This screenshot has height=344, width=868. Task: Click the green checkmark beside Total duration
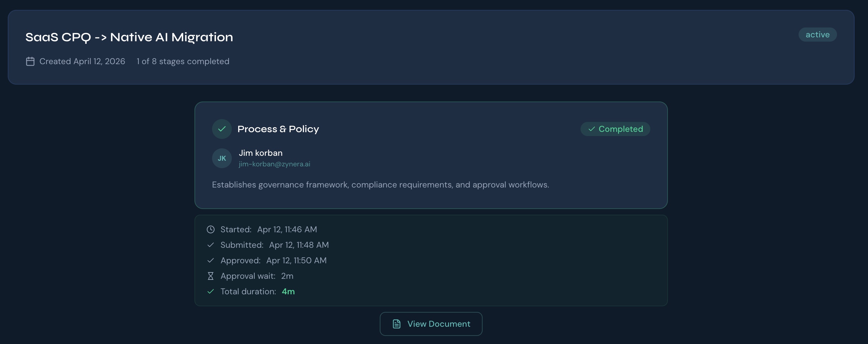(211, 291)
